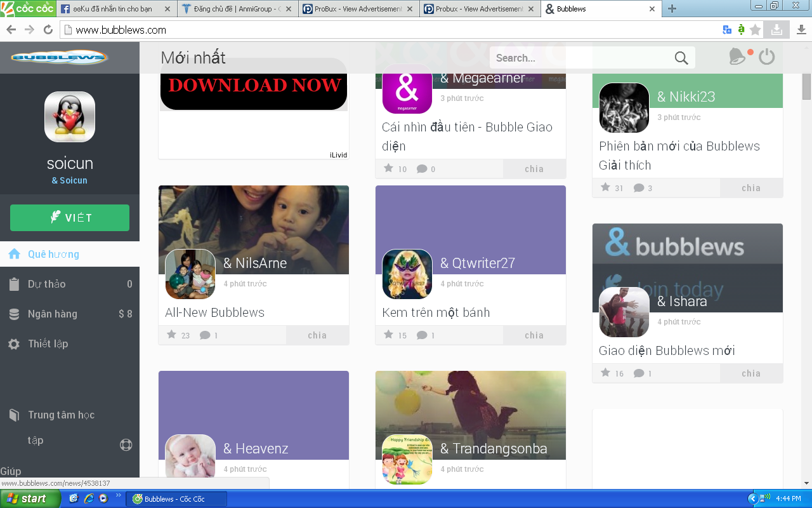
Task: Click 'chia' on Megaearner's post
Action: (534, 169)
